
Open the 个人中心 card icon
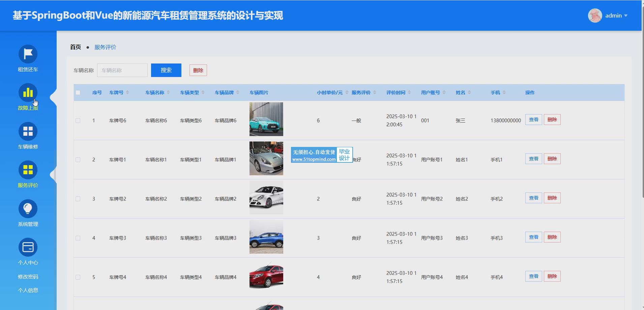click(28, 247)
